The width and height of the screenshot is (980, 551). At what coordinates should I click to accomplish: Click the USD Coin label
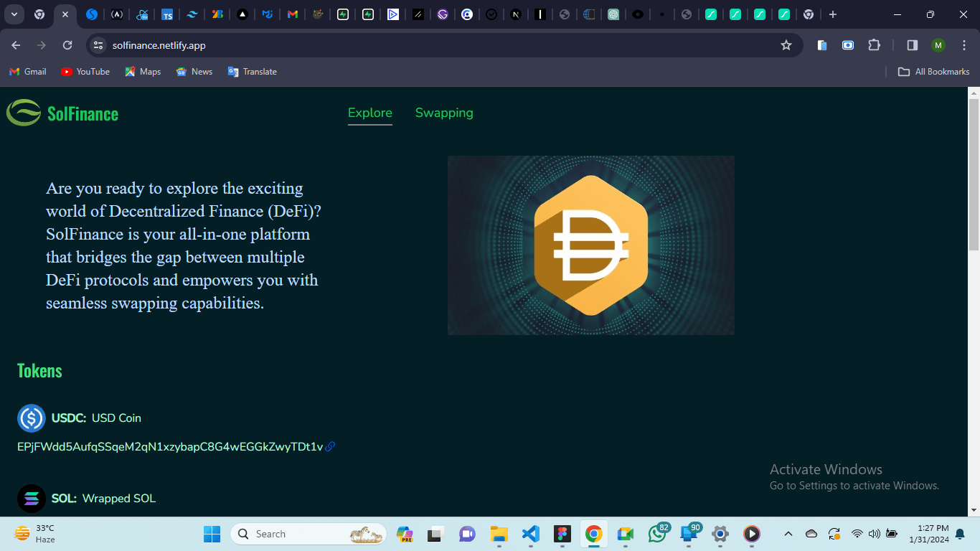(x=116, y=418)
